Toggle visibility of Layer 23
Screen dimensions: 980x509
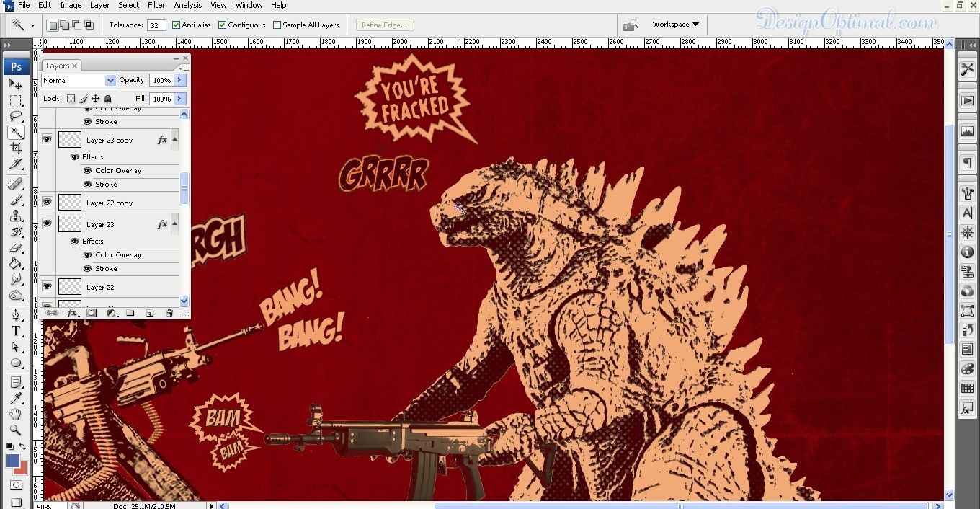coord(47,224)
